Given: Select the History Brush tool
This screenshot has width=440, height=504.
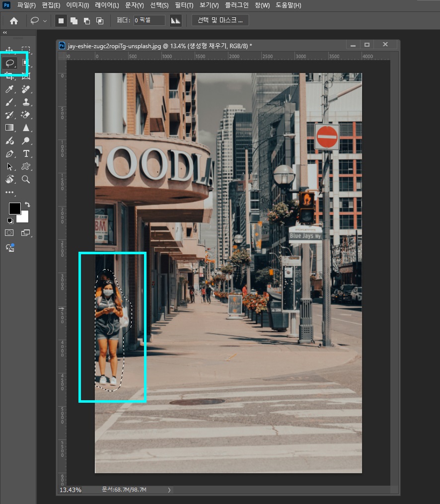Looking at the screenshot, I should click(9, 115).
